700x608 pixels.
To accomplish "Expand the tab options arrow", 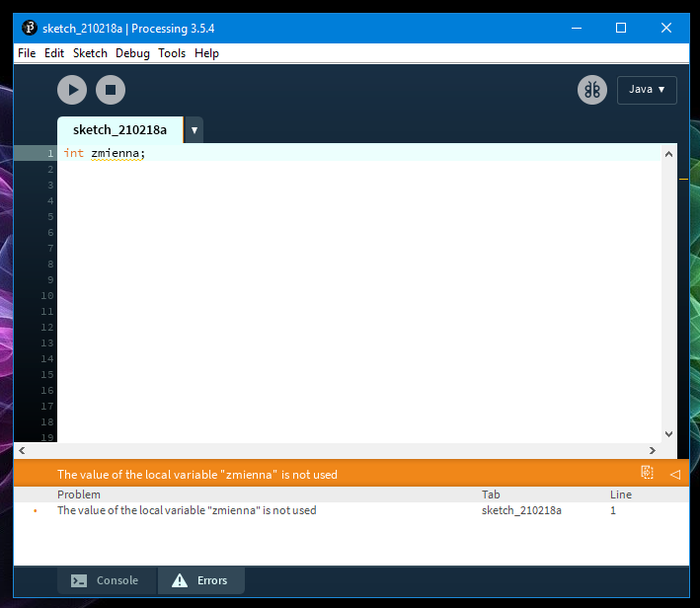I will (x=194, y=130).
